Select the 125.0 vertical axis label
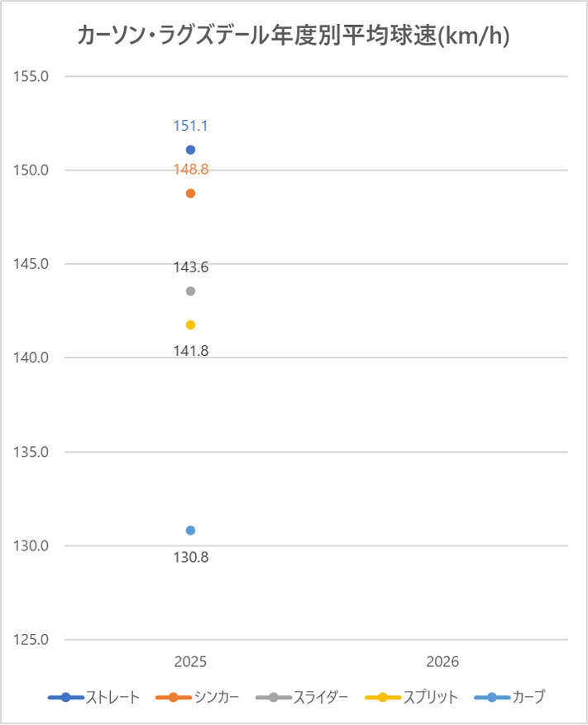The image size is (588, 725). (x=33, y=640)
